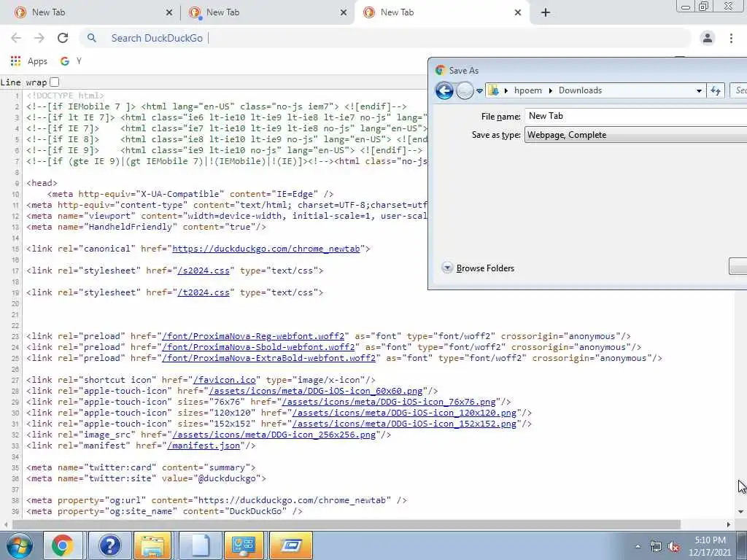Open the duckduckgo.com/chrome_newtab canonical link
The height and width of the screenshot is (560, 747).
click(266, 249)
